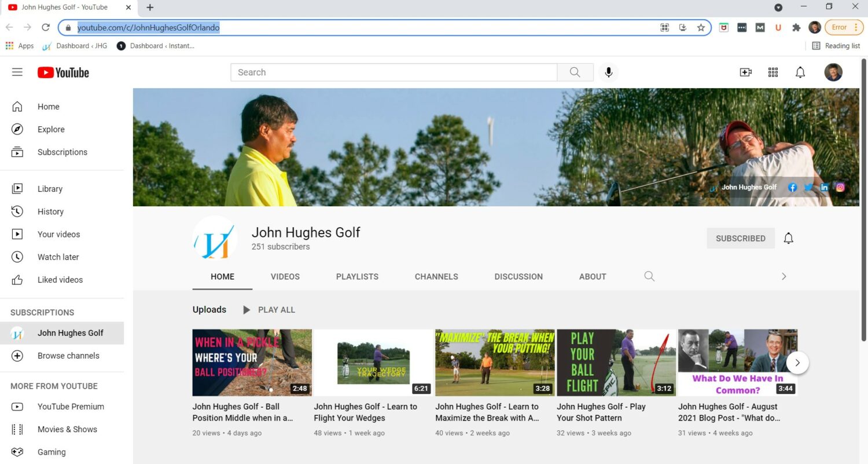Open account avatar menu in YouTube header
The height and width of the screenshot is (464, 868).
[x=833, y=72]
